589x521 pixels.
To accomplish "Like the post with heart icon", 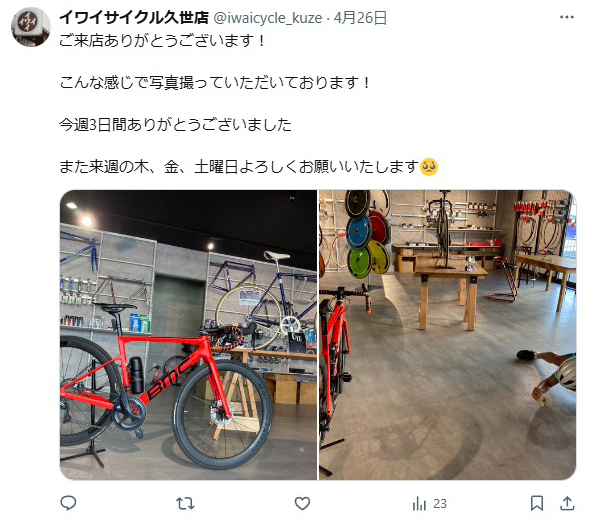I will (x=302, y=503).
